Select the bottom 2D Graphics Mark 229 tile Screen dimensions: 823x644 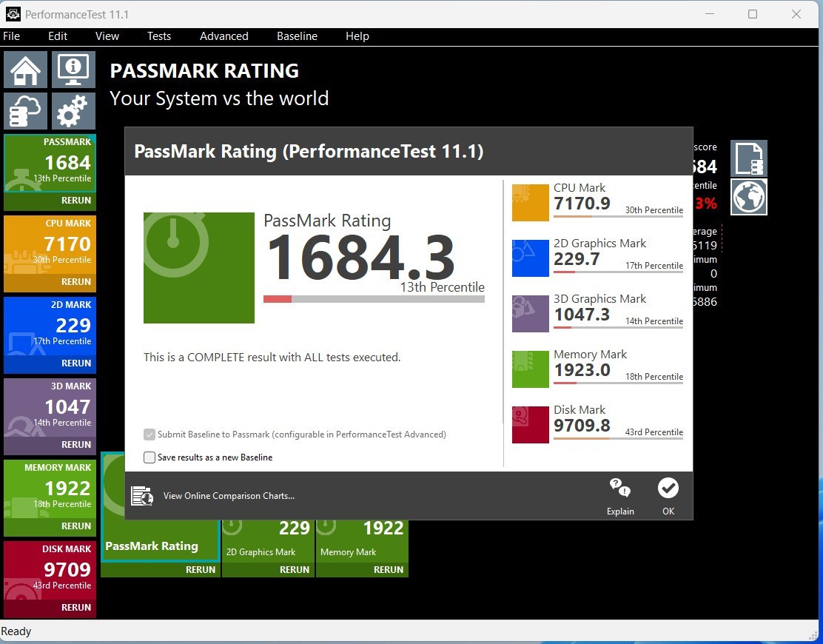[268, 540]
